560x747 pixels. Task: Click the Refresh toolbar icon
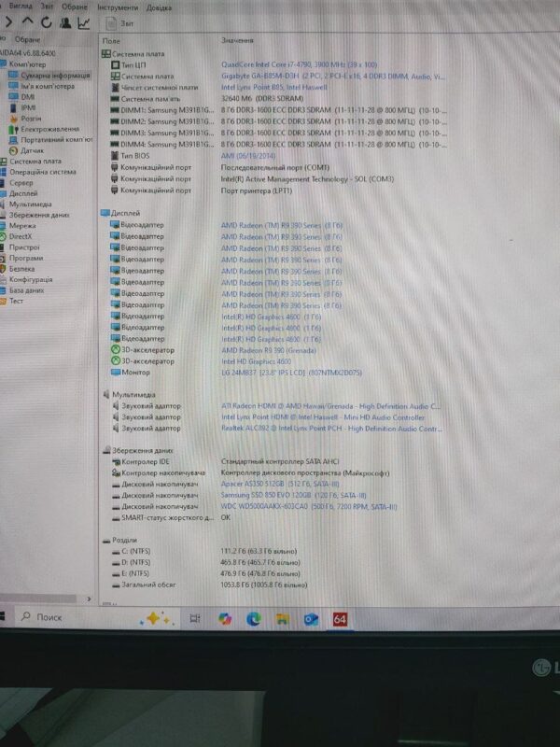point(46,22)
